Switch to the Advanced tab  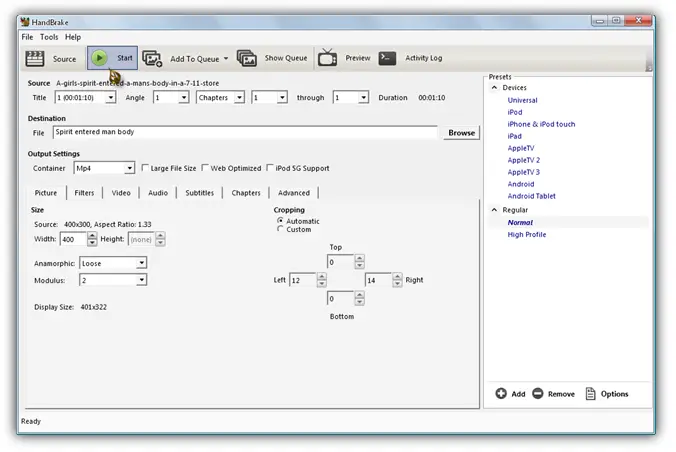pyautogui.click(x=294, y=193)
